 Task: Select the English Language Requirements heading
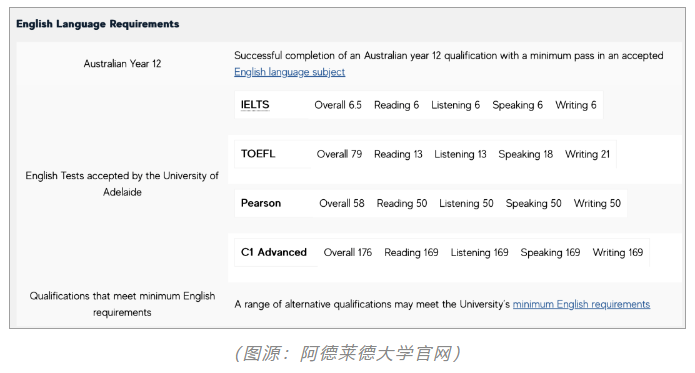[x=98, y=24]
